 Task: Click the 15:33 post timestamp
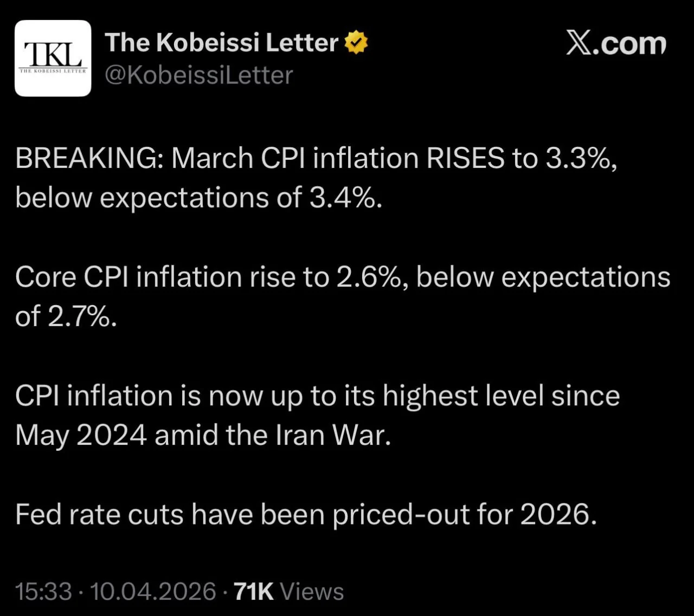[x=43, y=591]
